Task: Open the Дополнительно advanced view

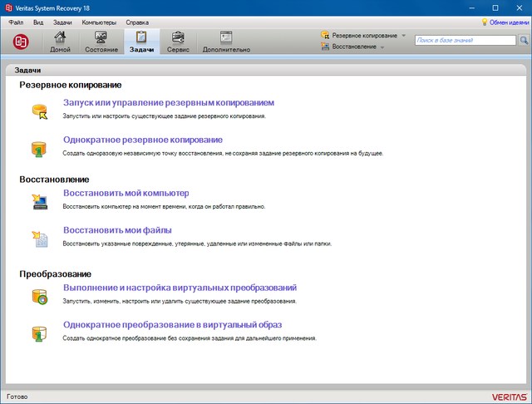Action: click(x=225, y=42)
